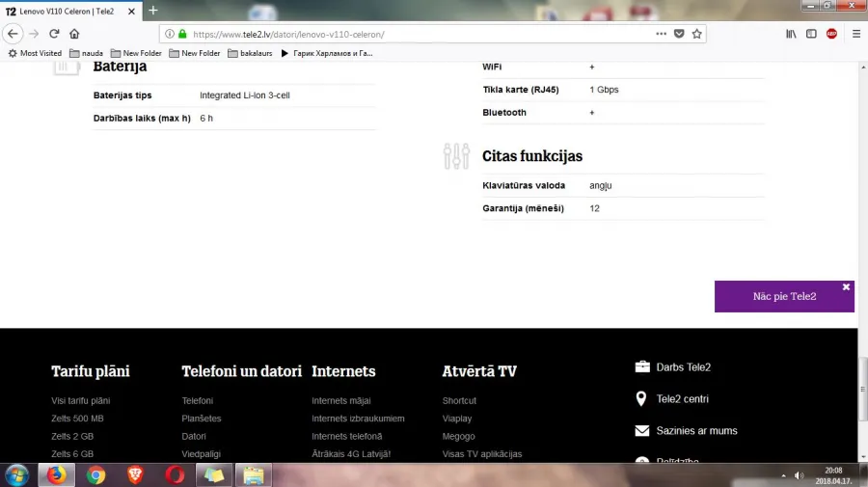This screenshot has width=868, height=487.
Task: Click the Atvērtā TV footer heading
Action: [479, 371]
